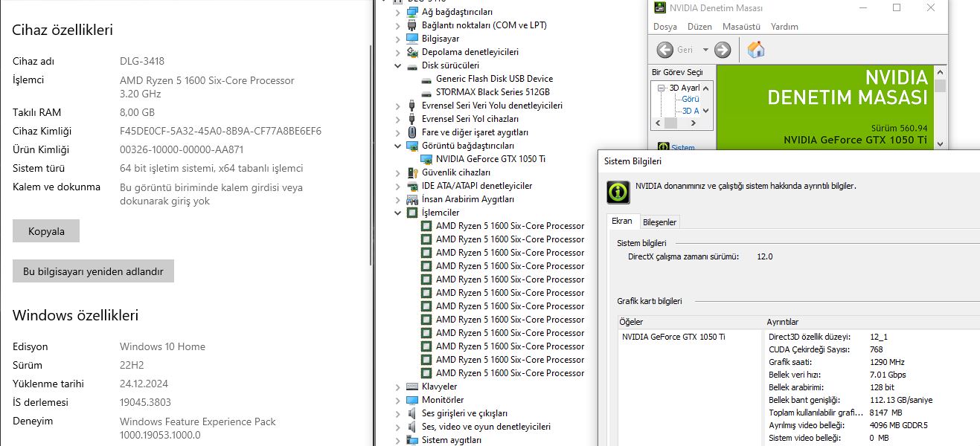Viewport: 980px width, 446px height.
Task: Expand the Güvenlik cihazları node
Action: [x=398, y=172]
